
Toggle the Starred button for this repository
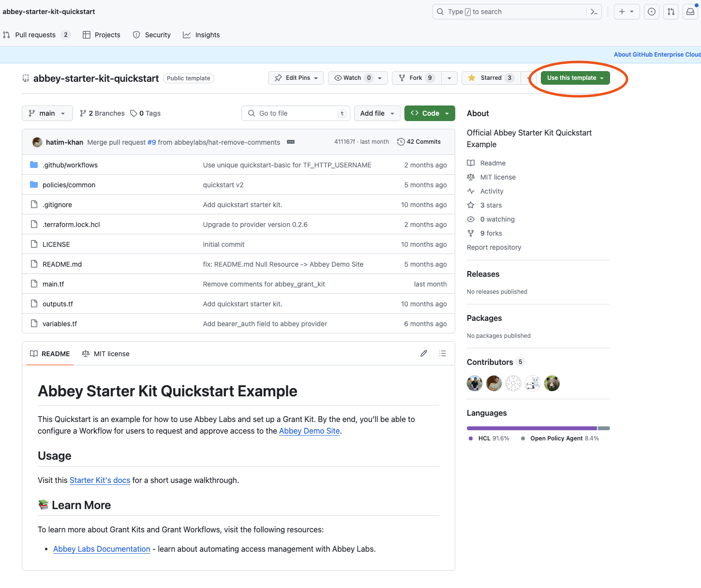[x=491, y=78]
